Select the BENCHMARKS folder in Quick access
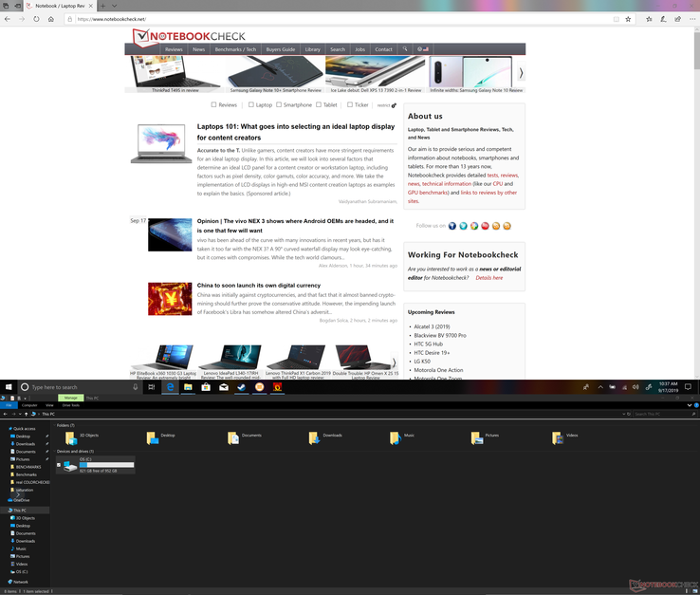This screenshot has width=700, height=595. click(x=26, y=467)
